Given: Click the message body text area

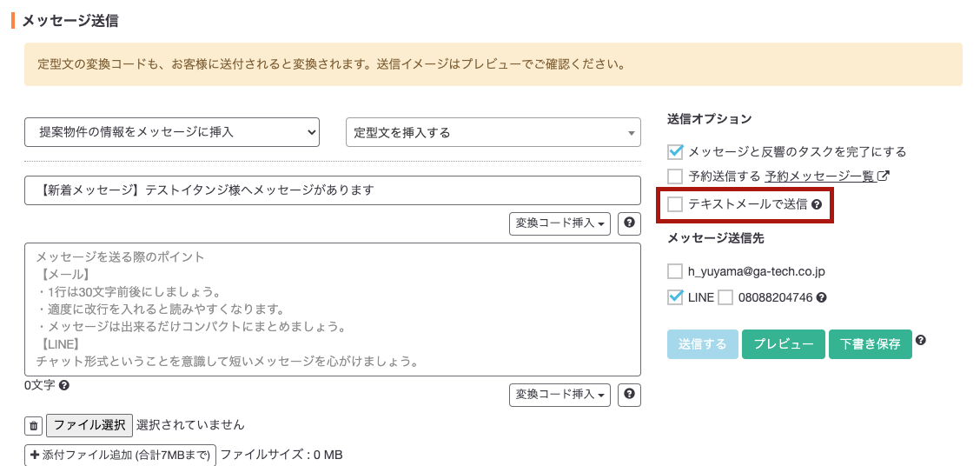Looking at the screenshot, I should click(333, 310).
